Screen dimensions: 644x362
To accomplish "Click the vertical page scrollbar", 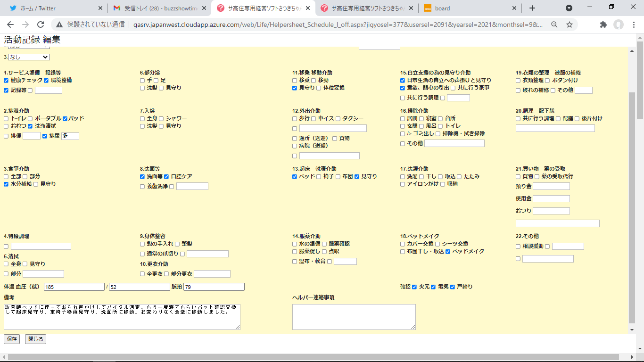I will (x=640, y=189).
